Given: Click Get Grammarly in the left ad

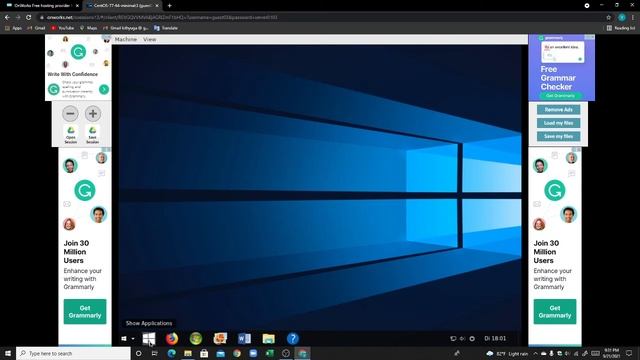Looking at the screenshot, I should [85, 312].
